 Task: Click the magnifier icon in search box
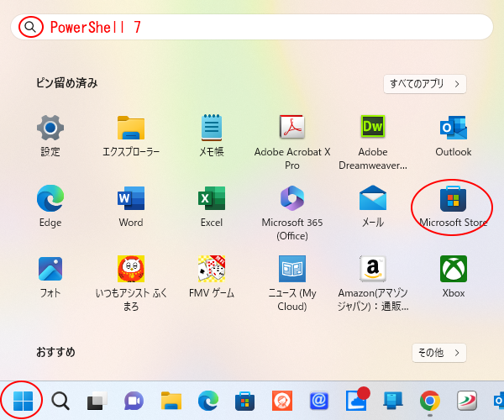(30, 27)
